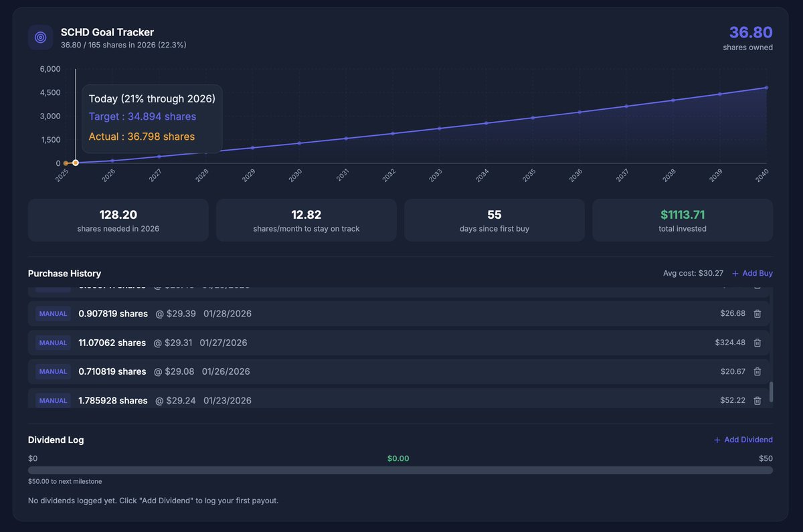Click Add Dividend in Dividend Log

[x=743, y=440]
